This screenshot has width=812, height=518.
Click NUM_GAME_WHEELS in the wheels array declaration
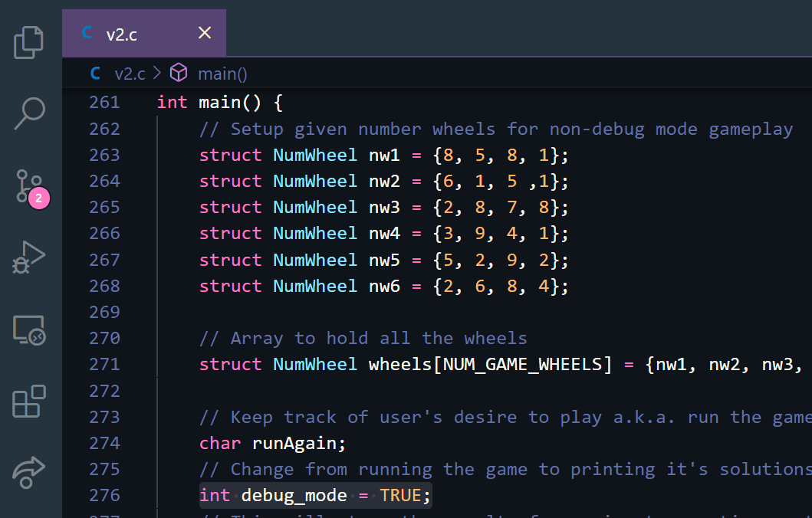[x=523, y=364]
